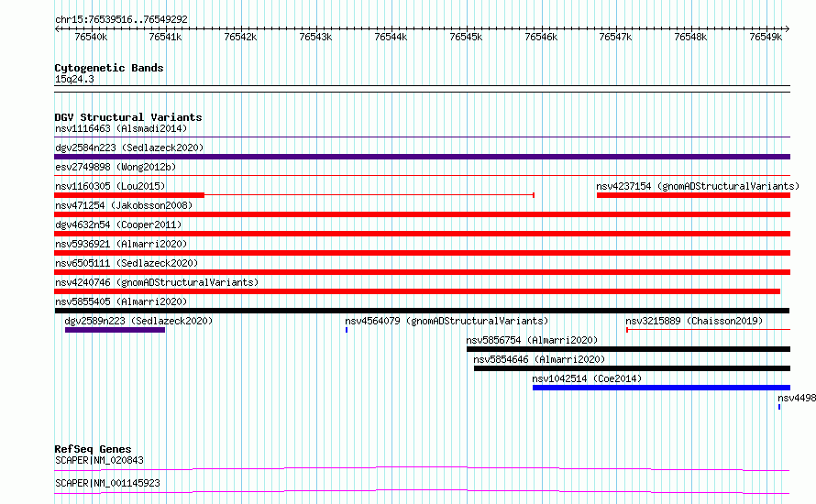Click the red nsv5936921 variant bar
816x504 pixels.
(422, 253)
